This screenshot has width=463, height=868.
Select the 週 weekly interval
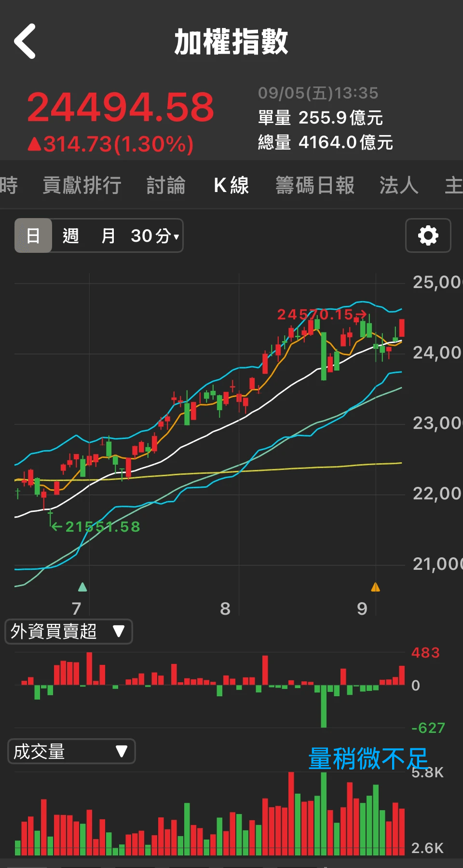point(70,235)
